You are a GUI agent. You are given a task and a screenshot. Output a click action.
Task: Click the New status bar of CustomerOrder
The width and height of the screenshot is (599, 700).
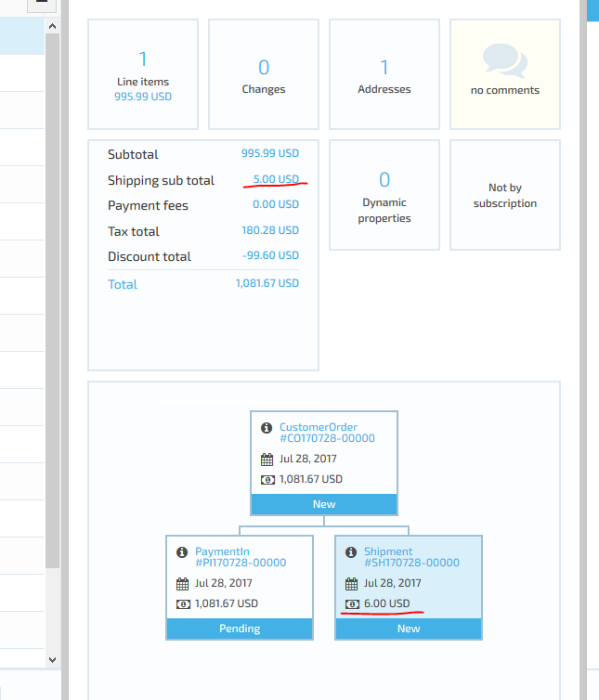click(x=324, y=504)
